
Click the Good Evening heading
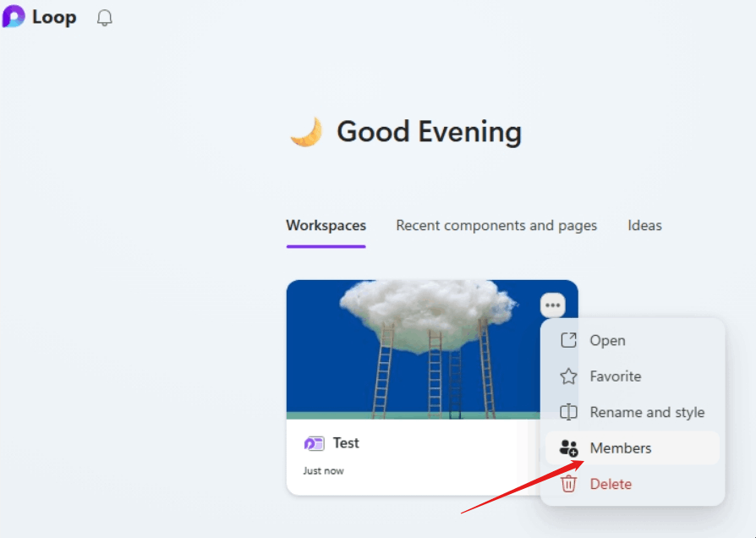429,132
